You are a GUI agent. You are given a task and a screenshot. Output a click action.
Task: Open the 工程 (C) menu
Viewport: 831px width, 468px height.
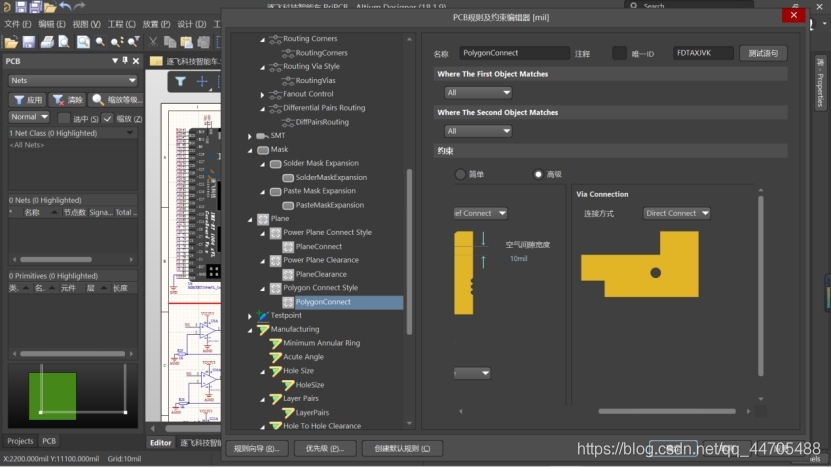pyautogui.click(x=121, y=24)
